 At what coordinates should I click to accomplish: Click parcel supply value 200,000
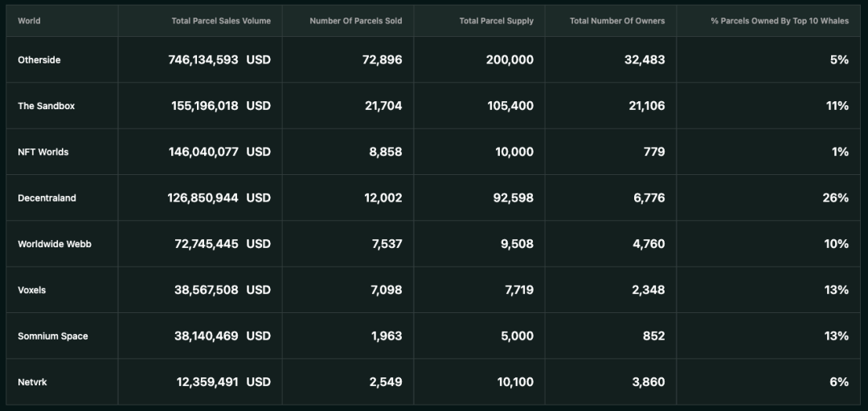[x=510, y=59]
